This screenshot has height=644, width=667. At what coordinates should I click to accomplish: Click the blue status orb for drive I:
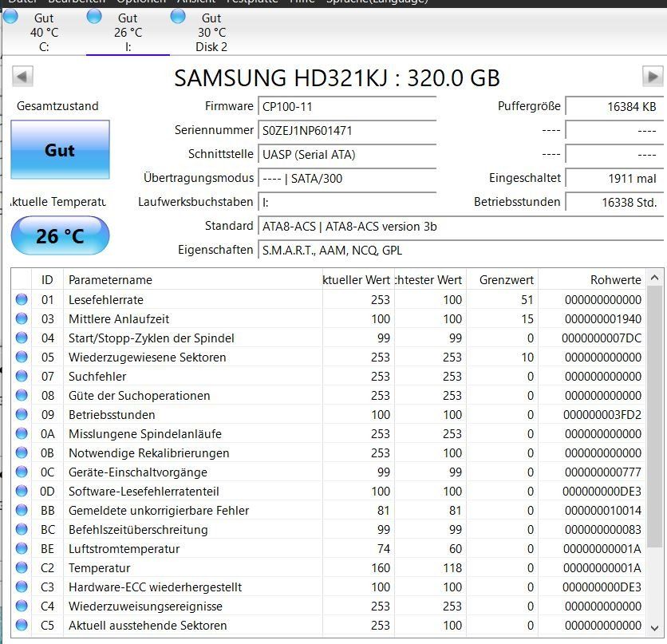(x=94, y=17)
